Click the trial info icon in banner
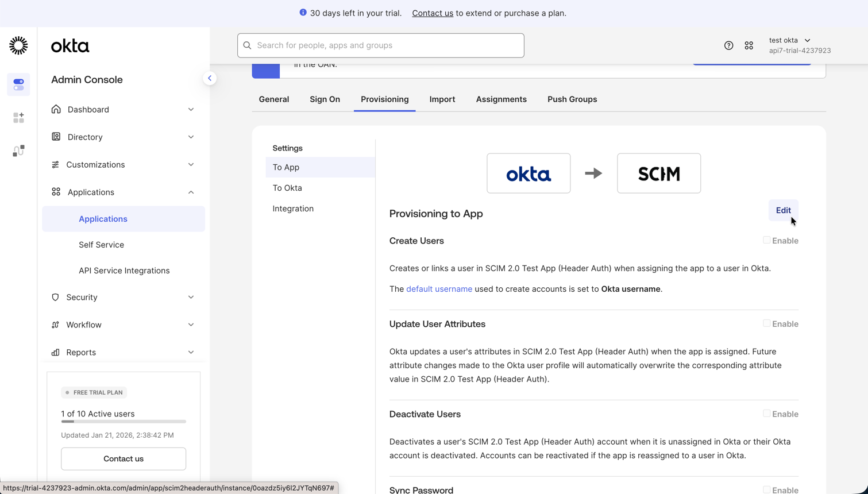This screenshot has height=494, width=868. [303, 13]
